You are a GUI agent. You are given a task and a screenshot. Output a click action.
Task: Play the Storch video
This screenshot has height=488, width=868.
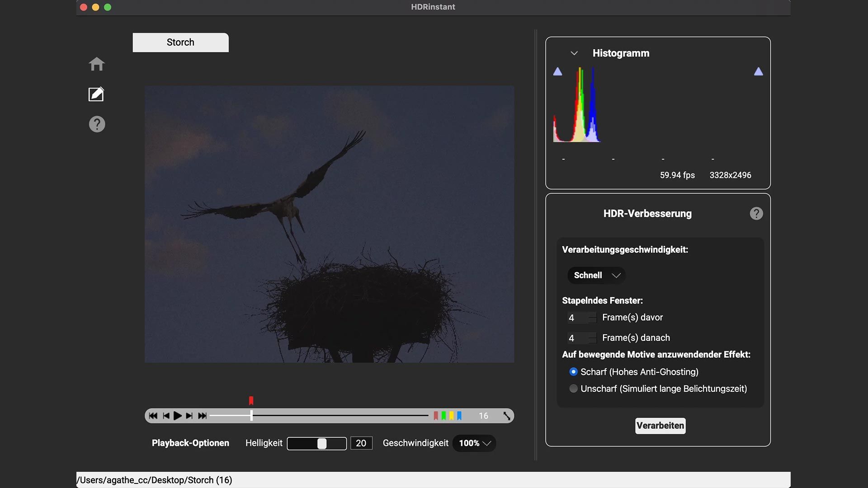pos(178,416)
